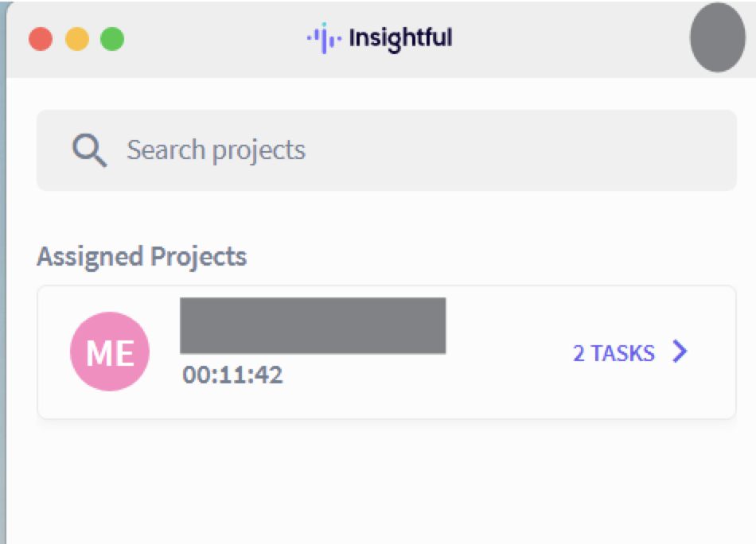
Task: Expand tasks using the purple chevron arrow
Action: 680,352
